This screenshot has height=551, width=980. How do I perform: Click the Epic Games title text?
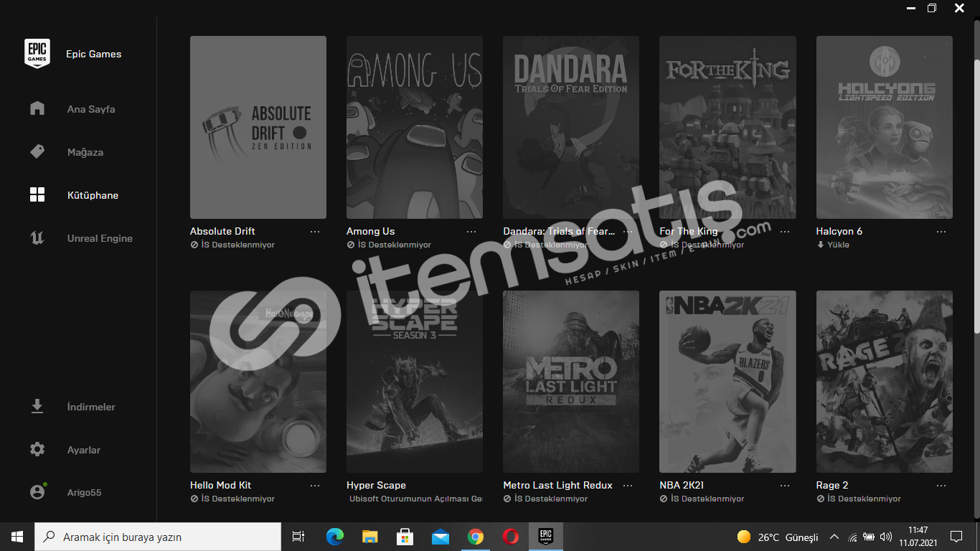[x=94, y=54]
